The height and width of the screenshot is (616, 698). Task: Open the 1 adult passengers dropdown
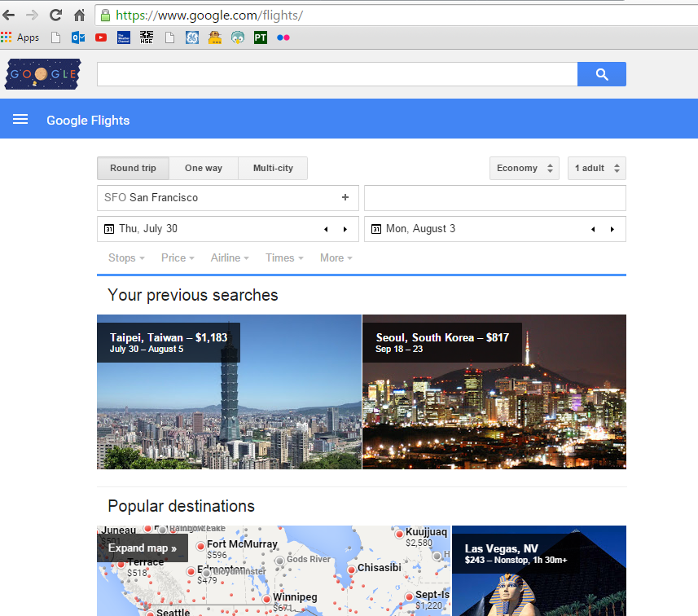[597, 169]
